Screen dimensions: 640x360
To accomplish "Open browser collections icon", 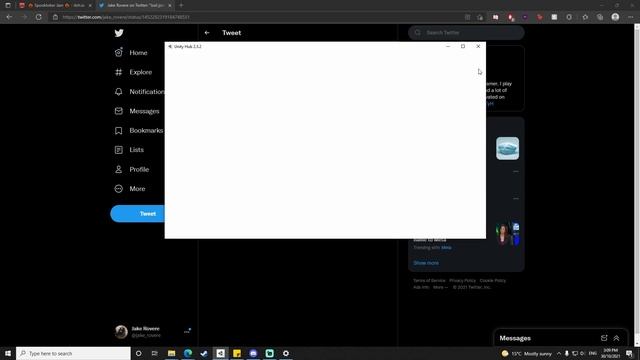I will pos(600,17).
